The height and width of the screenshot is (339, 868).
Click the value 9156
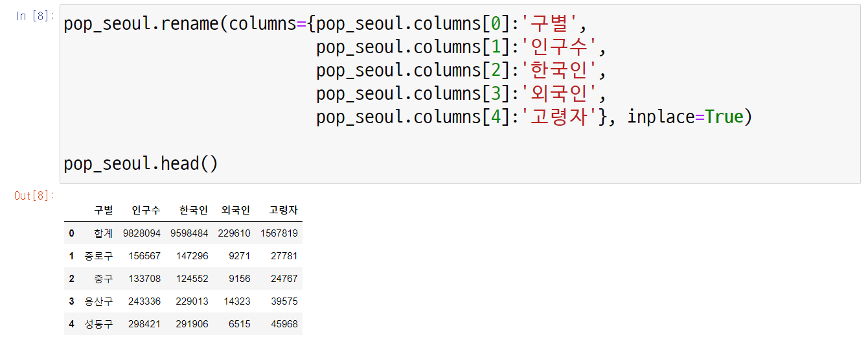coord(239,279)
